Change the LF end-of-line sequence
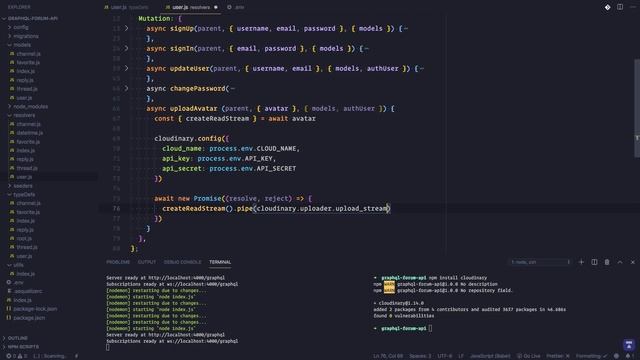This screenshot has height=360, width=640. (461, 356)
